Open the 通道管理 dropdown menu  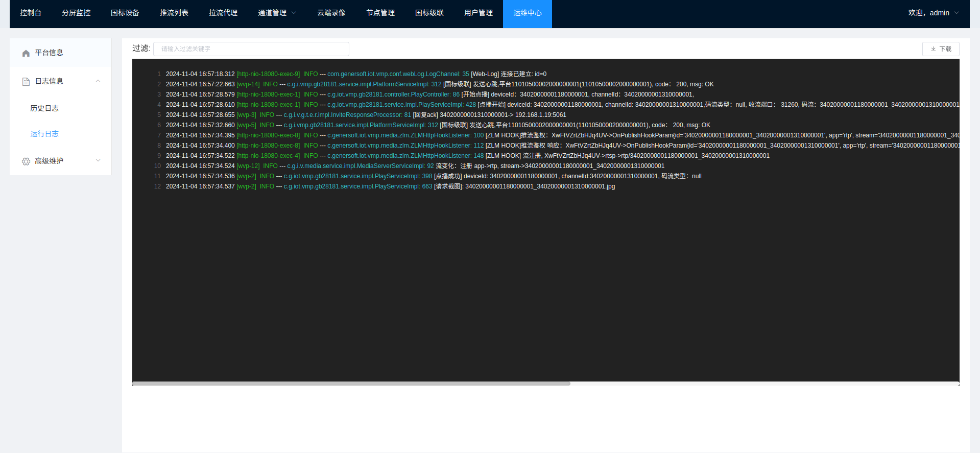tap(277, 13)
